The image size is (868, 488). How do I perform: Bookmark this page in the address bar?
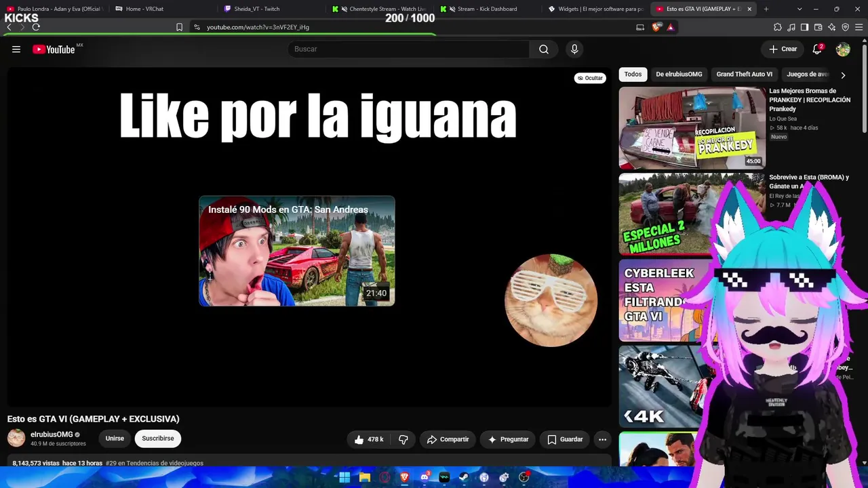coord(179,27)
